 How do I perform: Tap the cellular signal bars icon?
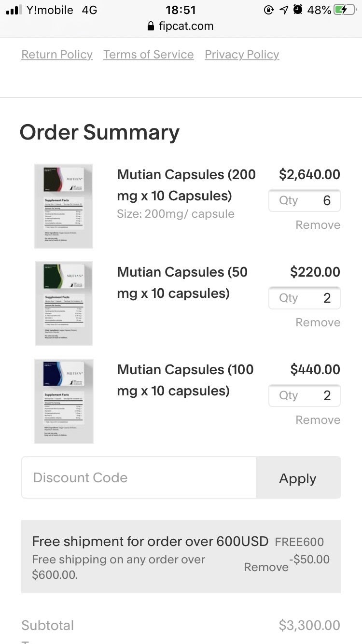coord(14,10)
